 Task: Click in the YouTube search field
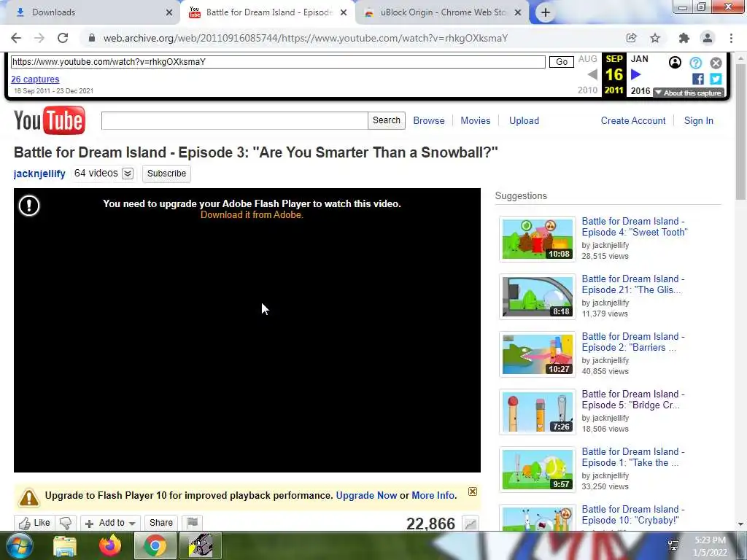234,120
